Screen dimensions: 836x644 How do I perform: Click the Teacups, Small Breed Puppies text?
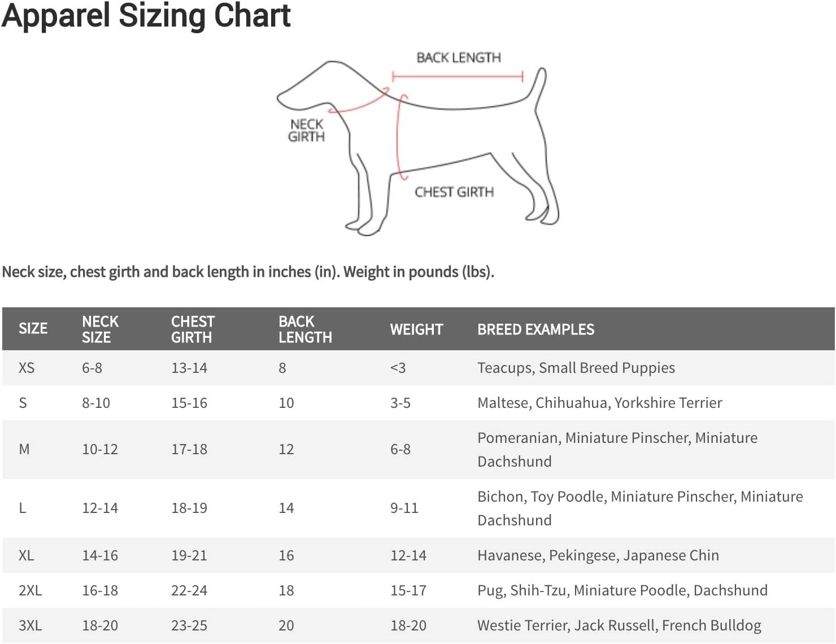coord(576,368)
